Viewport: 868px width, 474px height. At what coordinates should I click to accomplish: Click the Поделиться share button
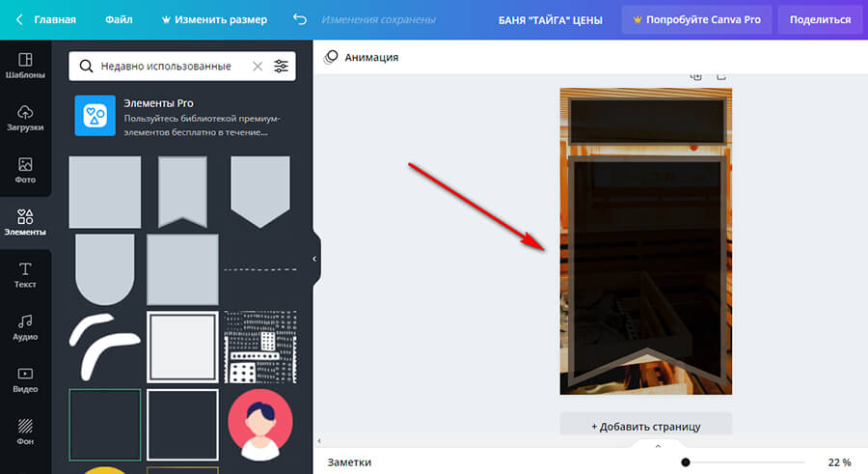(820, 19)
